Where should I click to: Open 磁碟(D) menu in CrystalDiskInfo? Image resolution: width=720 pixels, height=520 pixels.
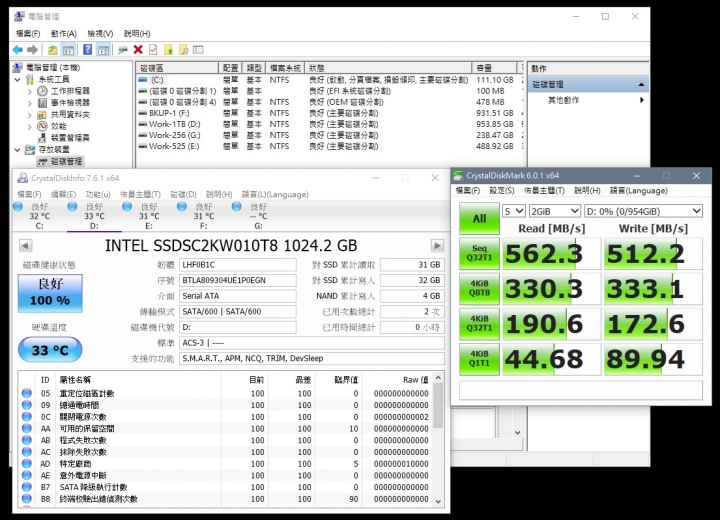[183, 194]
